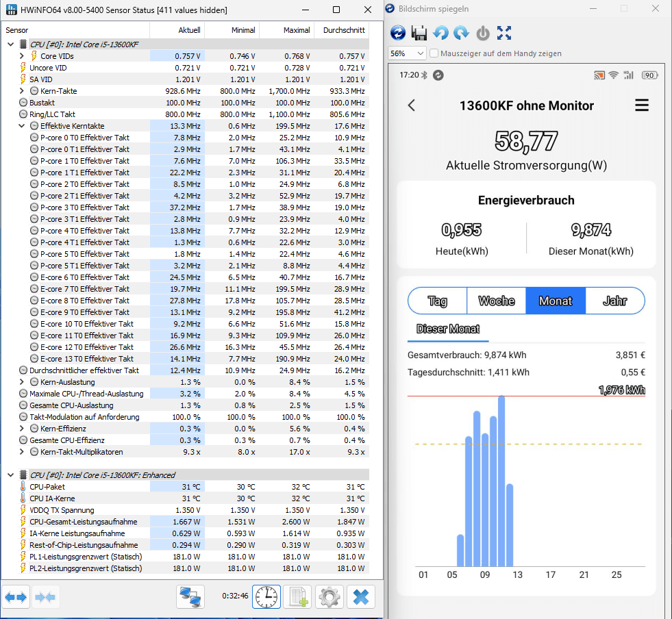The width and height of the screenshot is (672, 619).
Task: Click the Uncore VID lightning icon
Action: [23, 68]
